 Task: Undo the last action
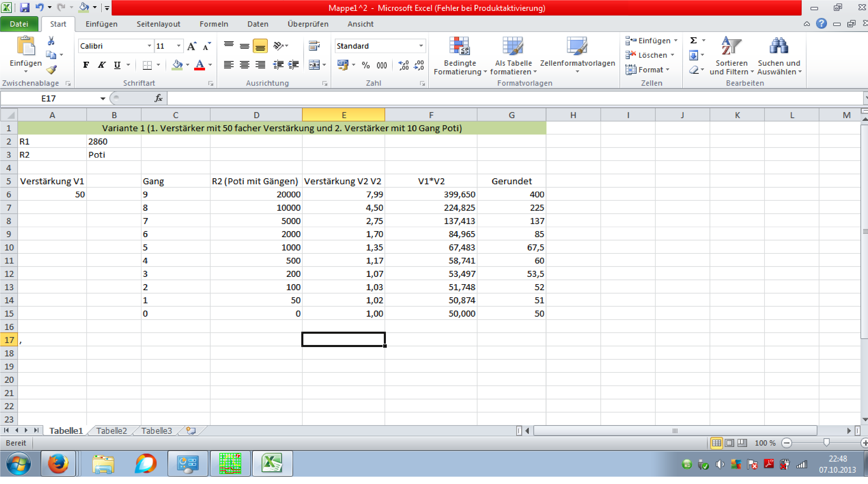[40, 7]
